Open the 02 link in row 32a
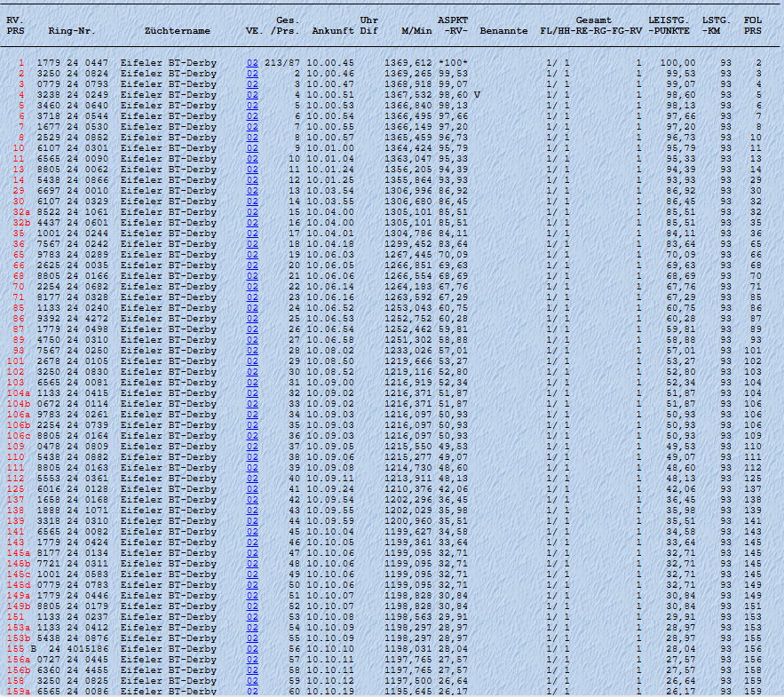 click(x=252, y=212)
